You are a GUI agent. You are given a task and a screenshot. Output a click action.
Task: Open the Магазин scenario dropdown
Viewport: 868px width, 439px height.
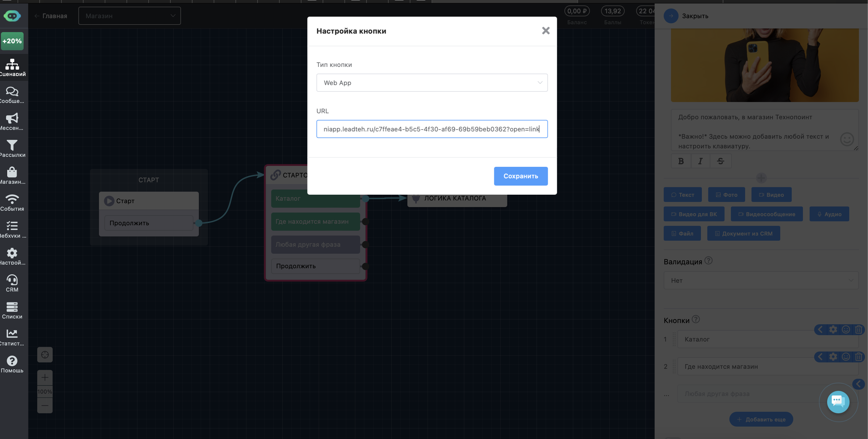(x=130, y=16)
